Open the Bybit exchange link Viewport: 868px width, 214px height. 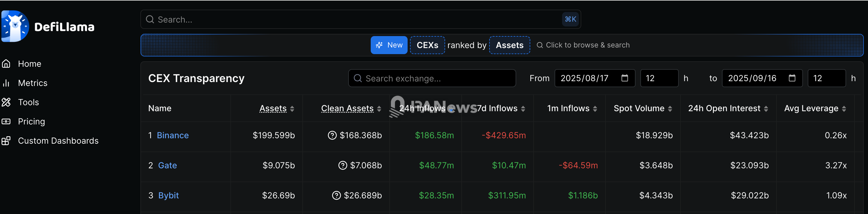(x=169, y=195)
